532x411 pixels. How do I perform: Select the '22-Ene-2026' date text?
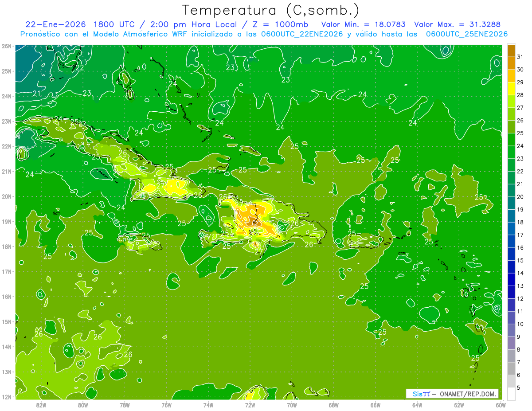coord(55,24)
